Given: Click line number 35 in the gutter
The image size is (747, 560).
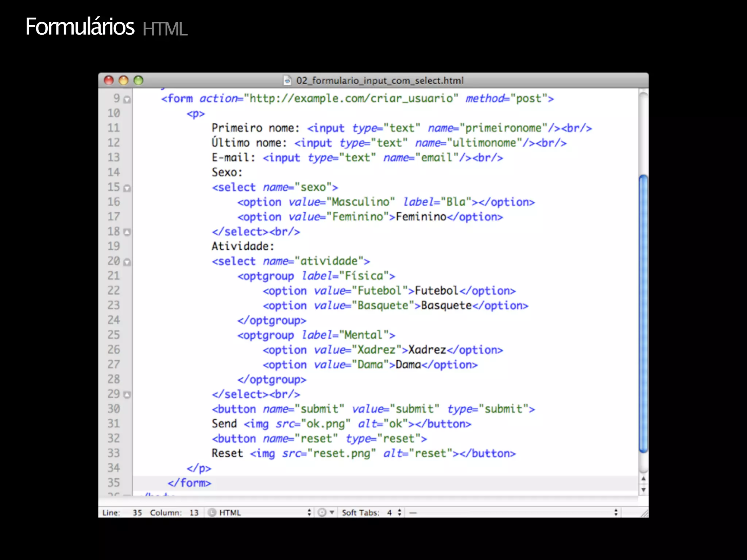Looking at the screenshot, I should (113, 483).
